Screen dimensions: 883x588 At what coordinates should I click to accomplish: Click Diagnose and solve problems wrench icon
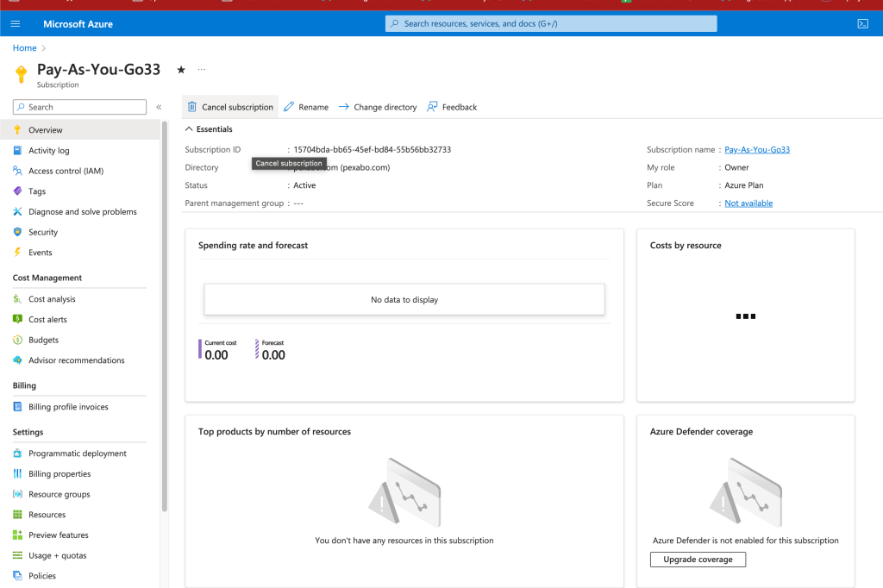[17, 211]
